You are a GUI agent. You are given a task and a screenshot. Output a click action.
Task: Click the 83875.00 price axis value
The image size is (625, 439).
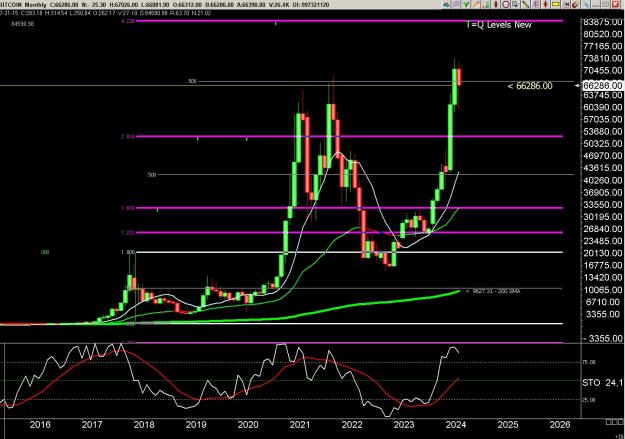tap(602, 22)
